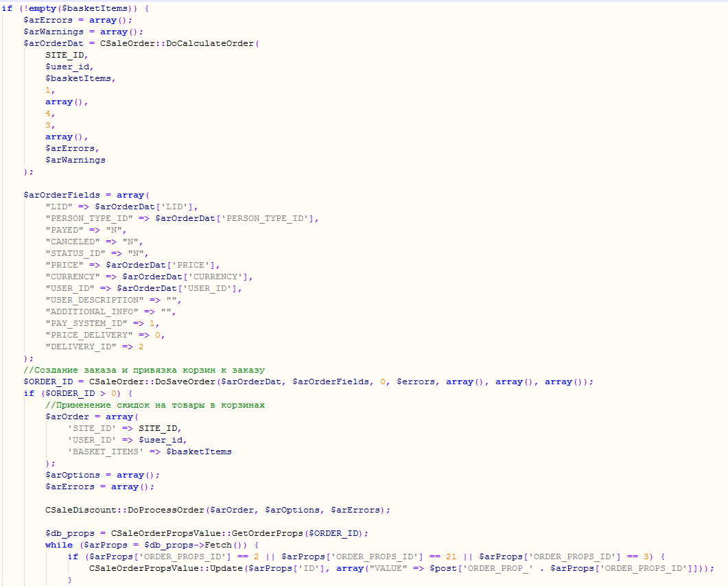The image size is (728, 586).
Task: Click the comment "Применение скидок на товары"
Action: pos(155,405)
